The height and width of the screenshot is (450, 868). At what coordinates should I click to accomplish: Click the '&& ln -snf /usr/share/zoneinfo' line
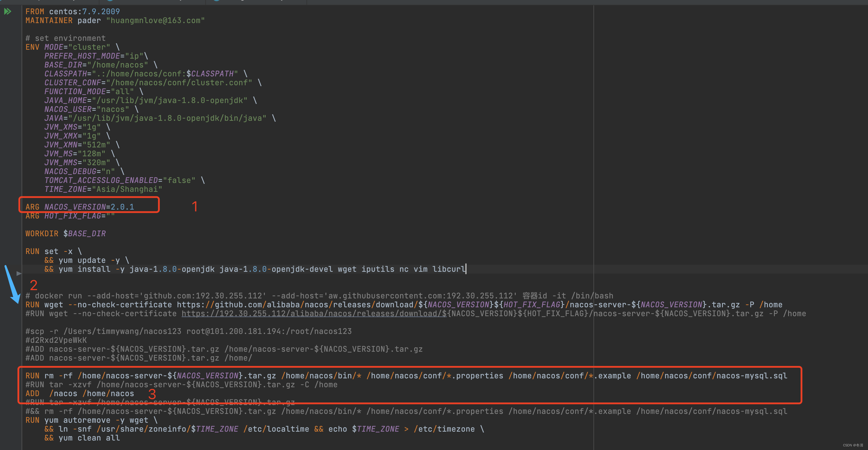[264, 429]
